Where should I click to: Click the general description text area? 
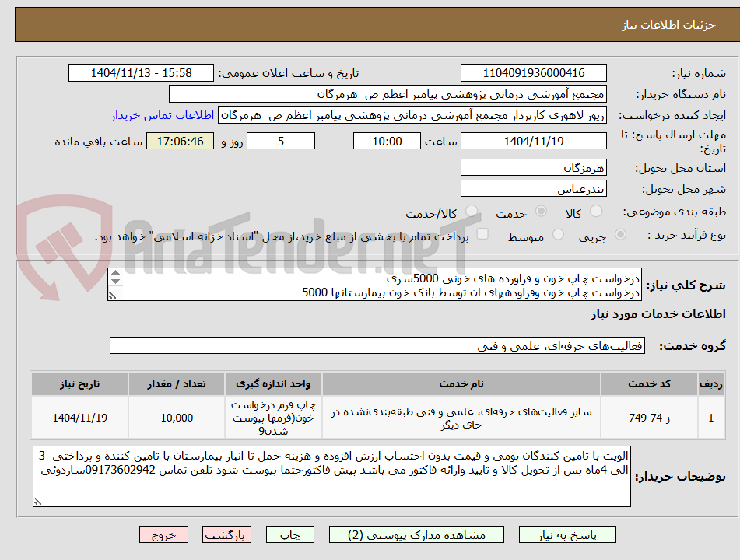tap(375, 285)
